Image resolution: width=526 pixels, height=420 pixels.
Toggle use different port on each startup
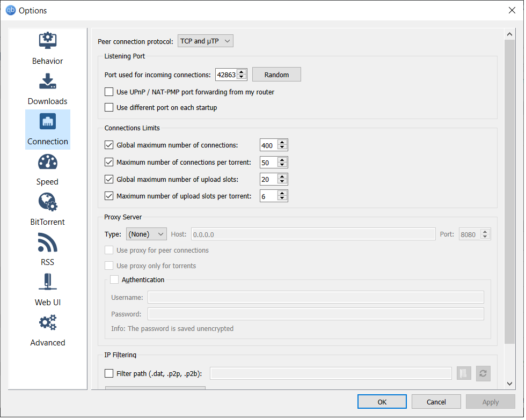(x=109, y=107)
